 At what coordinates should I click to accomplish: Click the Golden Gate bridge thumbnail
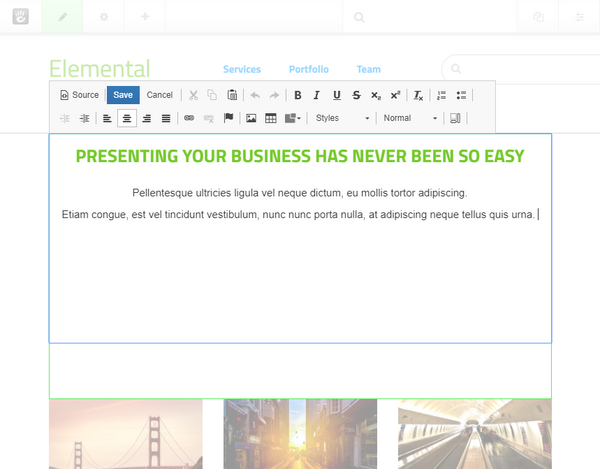point(125,434)
